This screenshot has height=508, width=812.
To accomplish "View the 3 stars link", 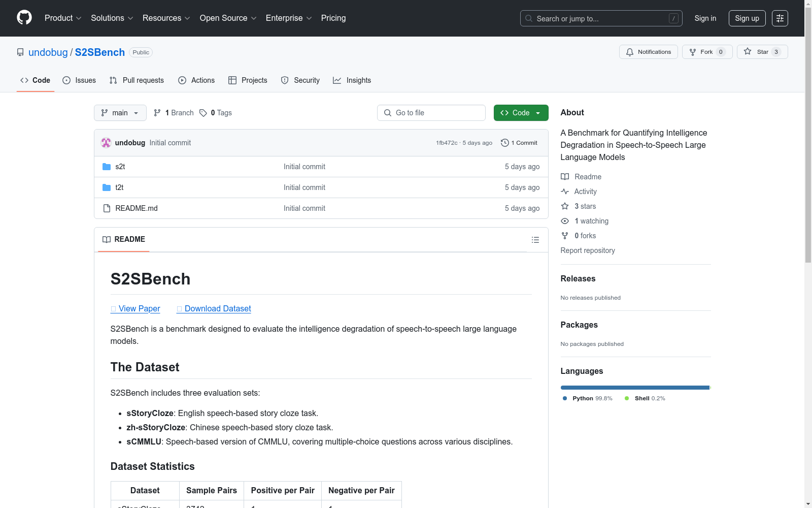I will (x=579, y=206).
